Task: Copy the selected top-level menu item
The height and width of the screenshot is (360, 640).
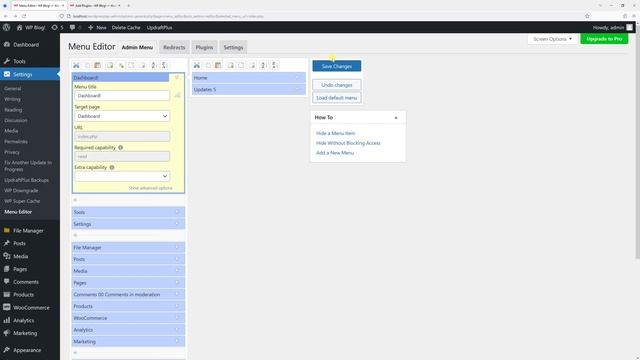Action: point(87,65)
